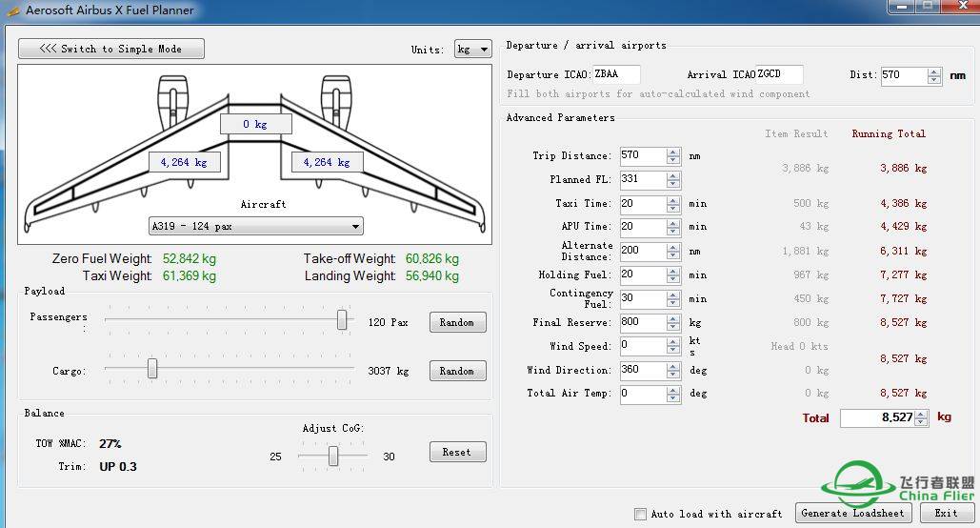The image size is (980, 528).
Task: Click the Planned FL input field
Action: pos(643,179)
